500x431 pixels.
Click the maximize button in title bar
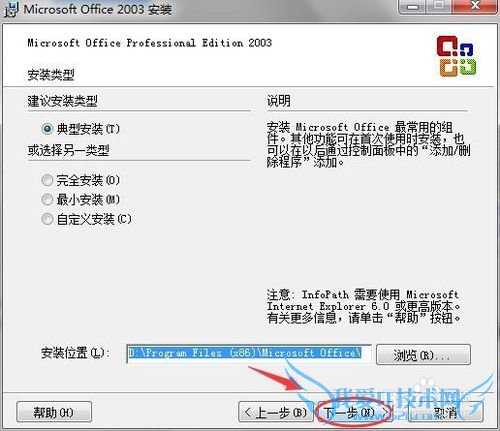(x=439, y=7)
